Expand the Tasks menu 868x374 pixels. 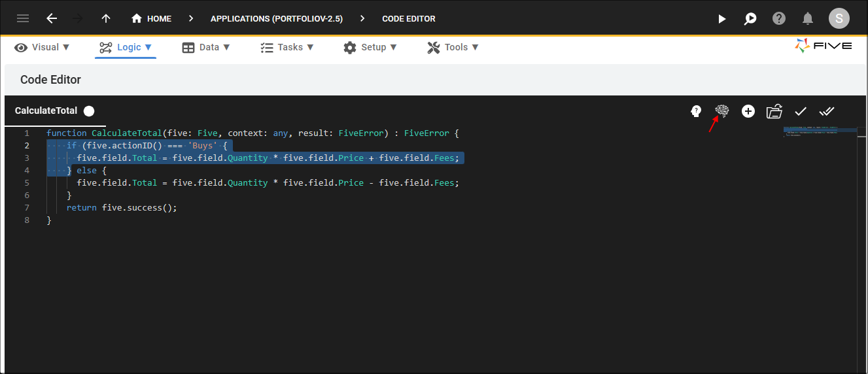[287, 47]
